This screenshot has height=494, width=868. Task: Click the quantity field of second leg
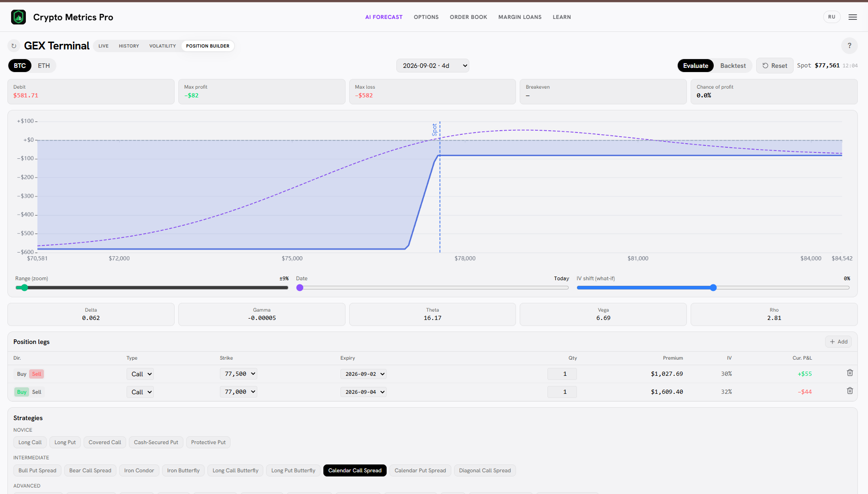[x=562, y=392]
